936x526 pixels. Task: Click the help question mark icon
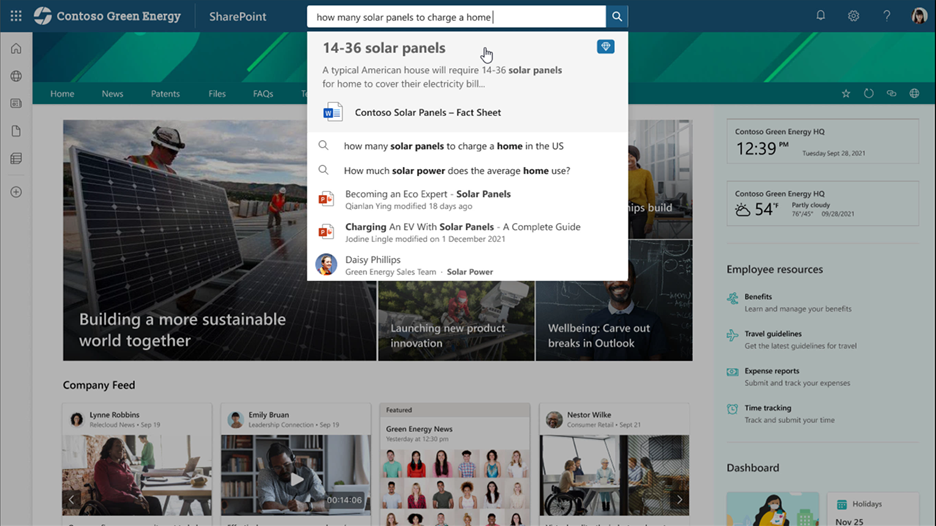point(886,16)
